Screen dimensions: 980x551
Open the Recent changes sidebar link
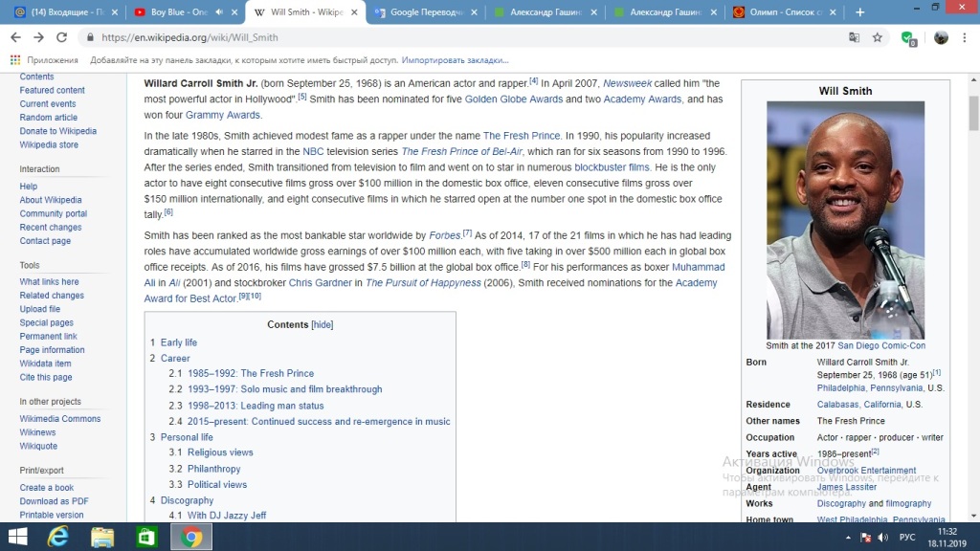(50, 228)
